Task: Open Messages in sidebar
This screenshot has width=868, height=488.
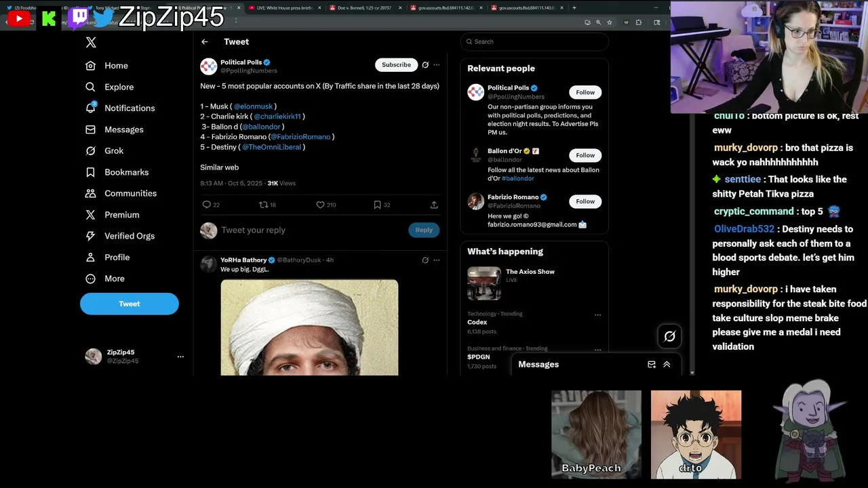Action: point(124,129)
